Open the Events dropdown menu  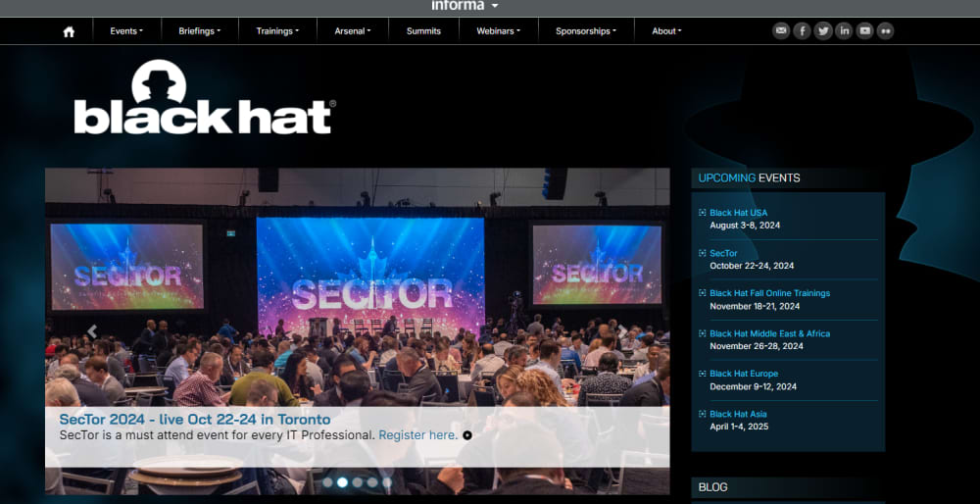(126, 30)
